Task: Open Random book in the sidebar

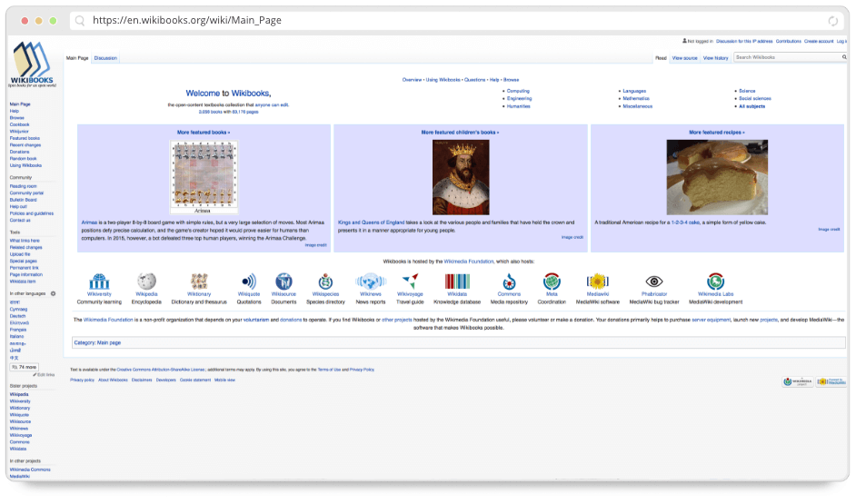Action: point(23,159)
